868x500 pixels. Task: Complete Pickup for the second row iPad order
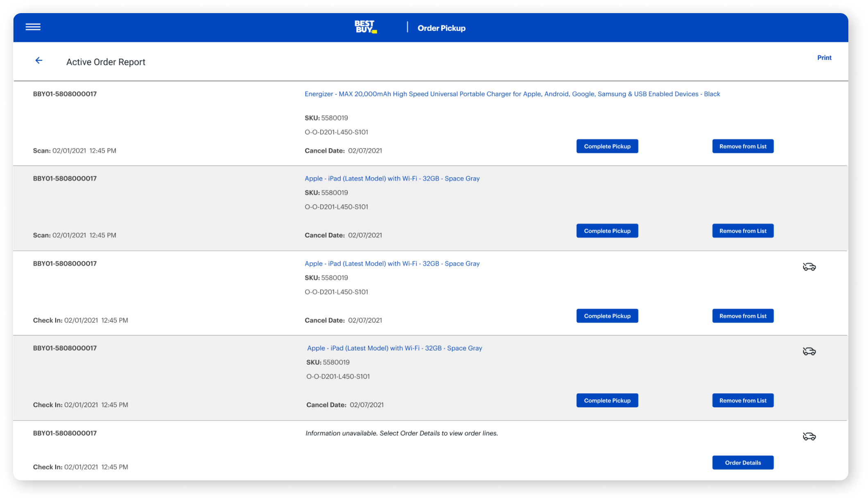[607, 231]
